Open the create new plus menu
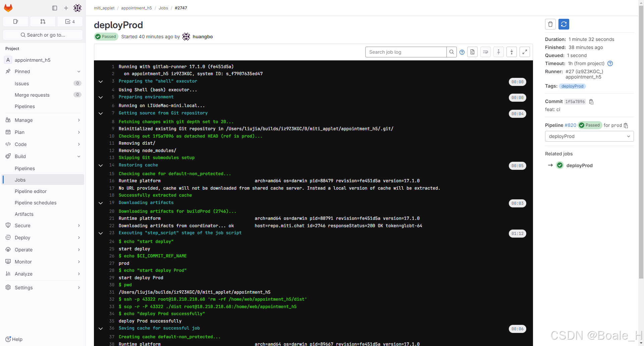This screenshot has height=346, width=644. tap(66, 8)
